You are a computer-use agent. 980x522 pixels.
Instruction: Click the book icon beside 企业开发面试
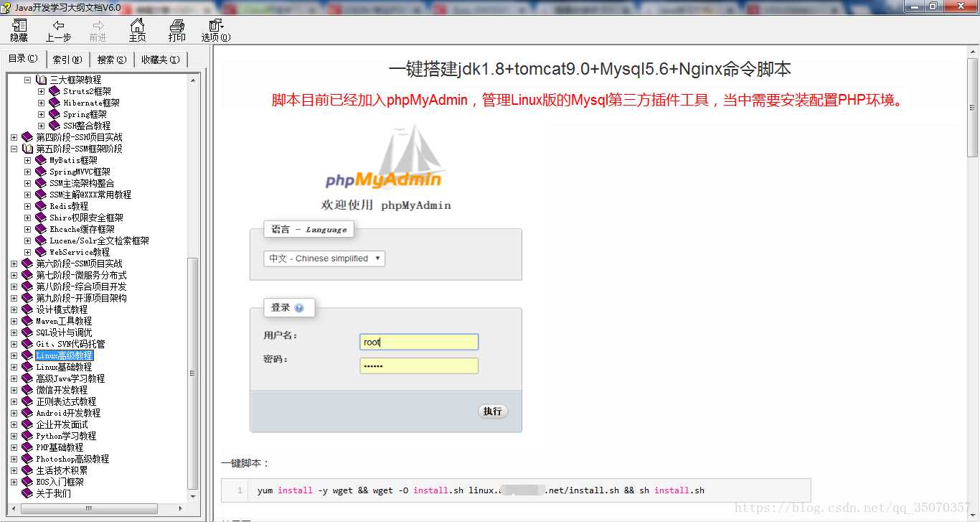click(x=27, y=424)
